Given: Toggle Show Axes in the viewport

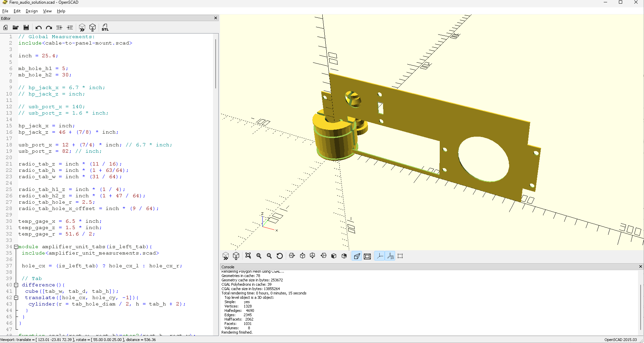Looking at the screenshot, I should (380, 256).
